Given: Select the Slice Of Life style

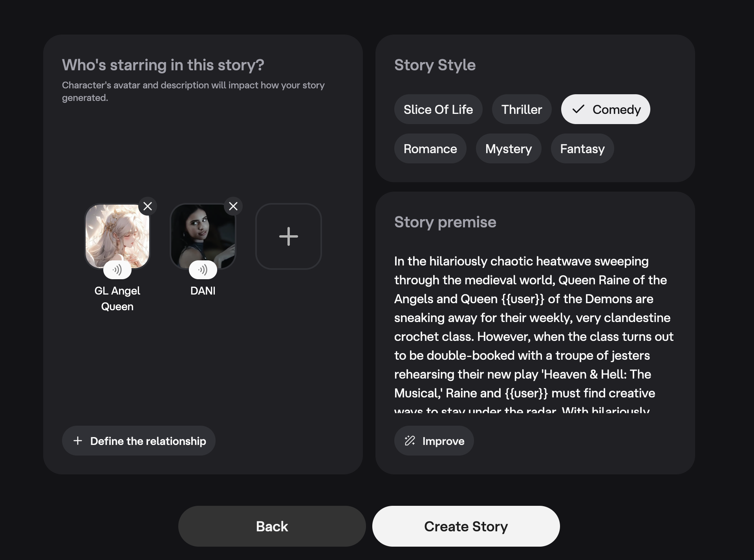Looking at the screenshot, I should pyautogui.click(x=438, y=109).
